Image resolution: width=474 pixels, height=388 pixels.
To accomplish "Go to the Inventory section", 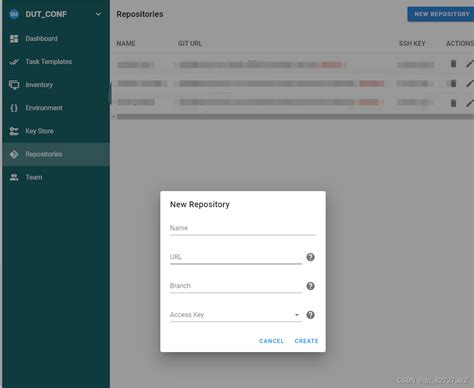I will (x=56, y=85).
